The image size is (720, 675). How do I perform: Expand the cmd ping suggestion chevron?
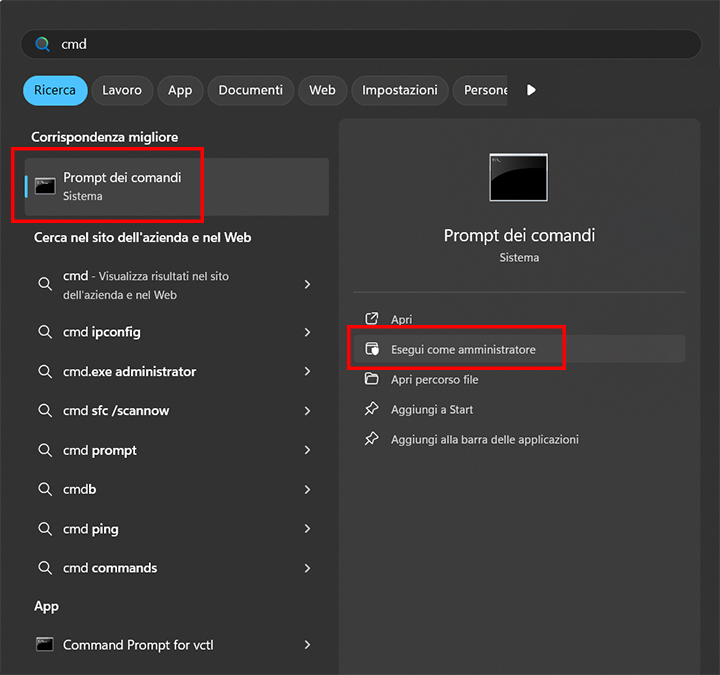point(307,529)
